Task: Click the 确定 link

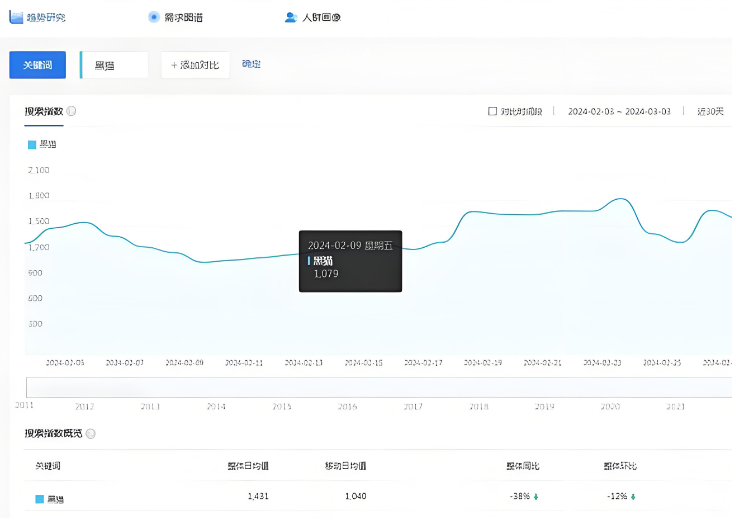Action: pos(251,64)
